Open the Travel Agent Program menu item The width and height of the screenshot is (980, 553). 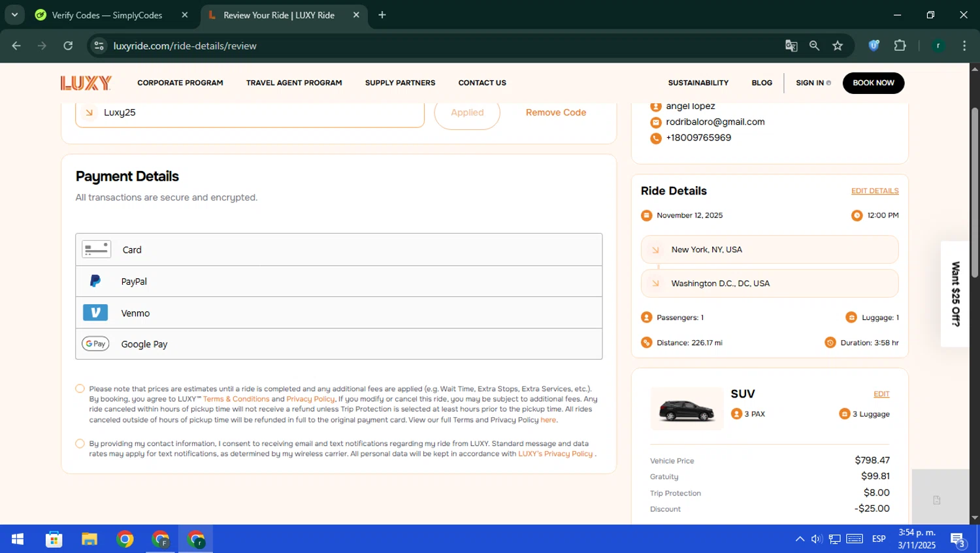[x=294, y=83]
